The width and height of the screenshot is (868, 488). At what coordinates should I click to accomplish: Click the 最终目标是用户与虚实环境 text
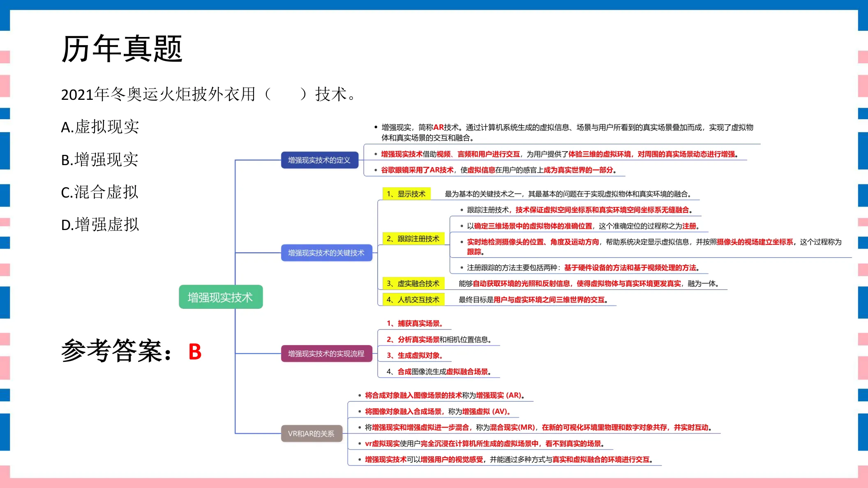533,299
